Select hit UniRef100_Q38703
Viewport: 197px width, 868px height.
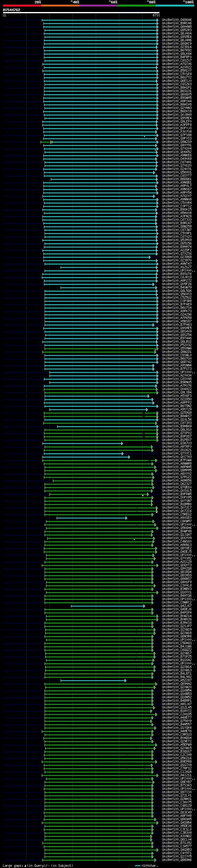point(177,443)
